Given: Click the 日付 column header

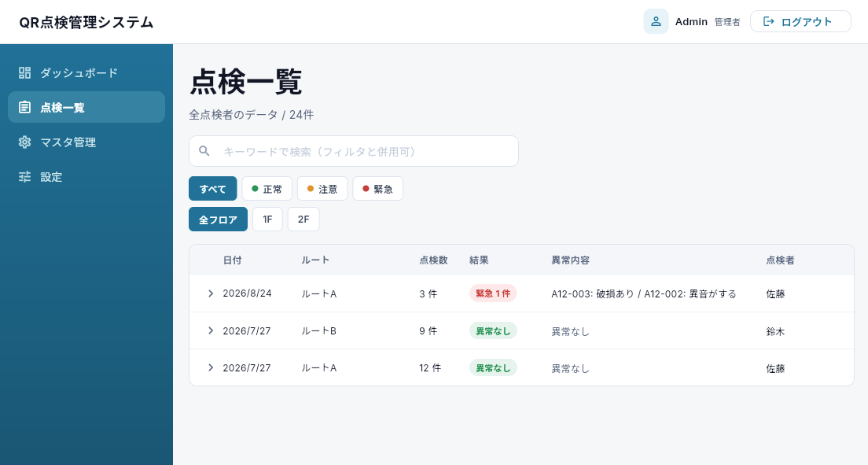Looking at the screenshot, I should [x=233, y=260].
